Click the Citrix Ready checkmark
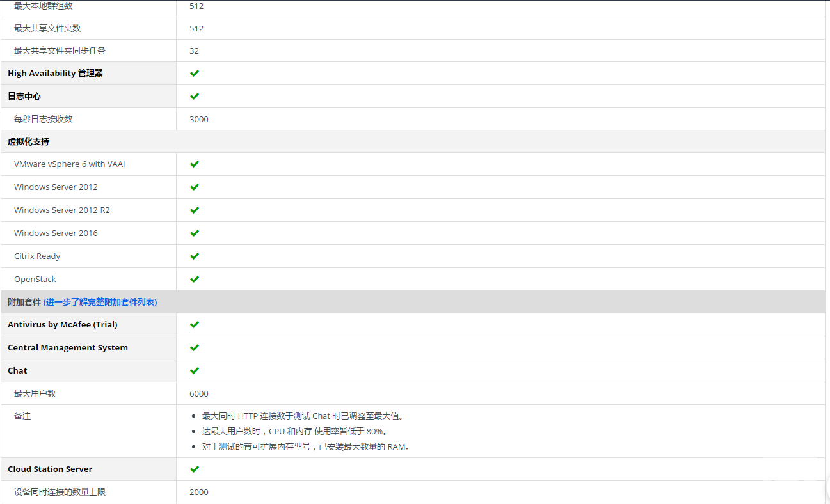Screen dimensions: 830x504 pyautogui.click(x=195, y=256)
